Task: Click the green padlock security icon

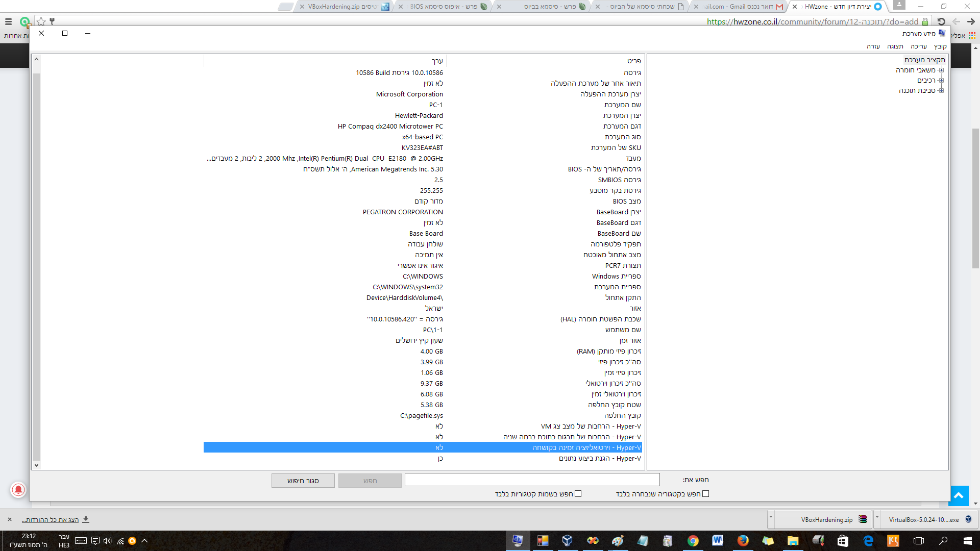Action: click(x=925, y=22)
